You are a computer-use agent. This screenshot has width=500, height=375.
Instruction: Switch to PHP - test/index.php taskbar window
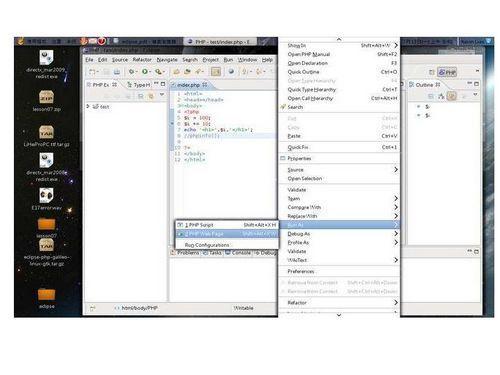[x=220, y=42]
